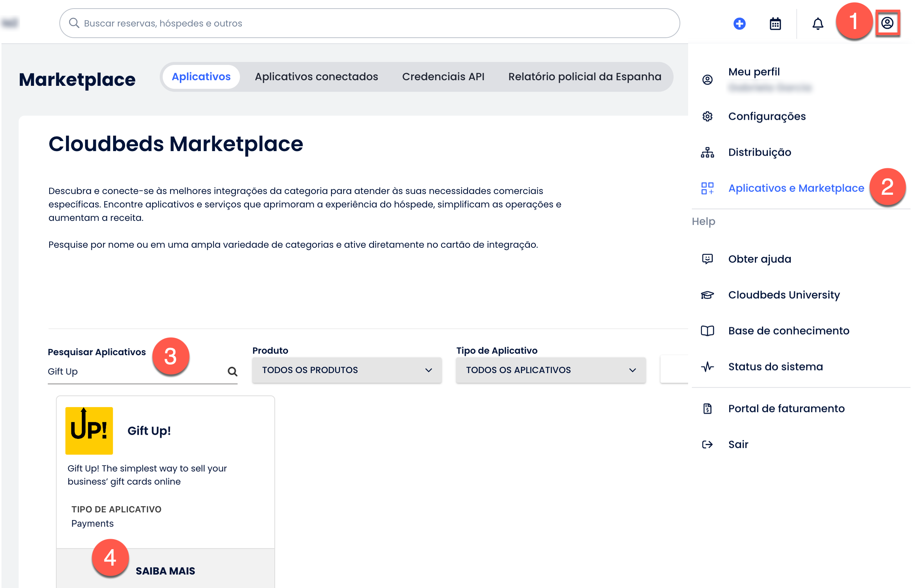The image size is (915, 588).
Task: Click the user account profile icon
Action: 887,23
